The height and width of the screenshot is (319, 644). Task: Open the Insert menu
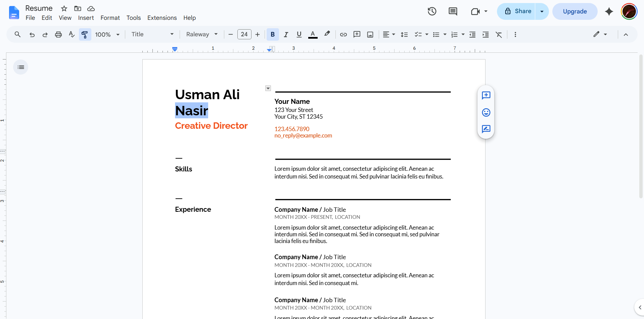pyautogui.click(x=86, y=18)
